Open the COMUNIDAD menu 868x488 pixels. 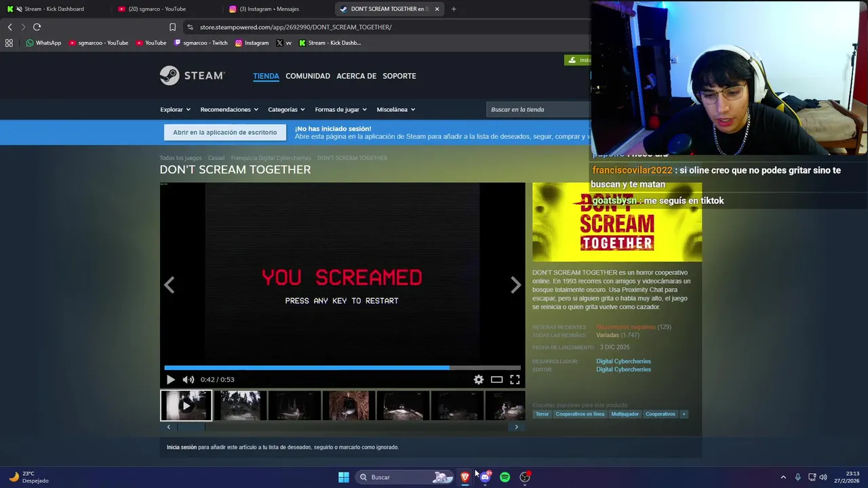click(x=308, y=76)
